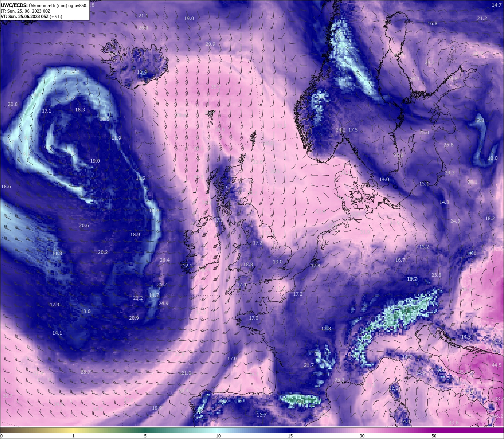Select the 21.1 value label

(143, 16)
